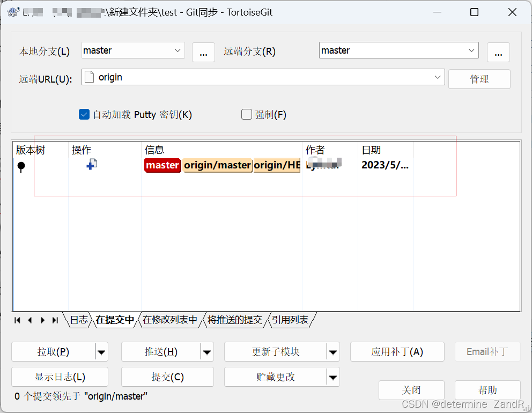The image size is (532, 413).
Task: Click the 推送(H) button
Action: click(x=161, y=352)
